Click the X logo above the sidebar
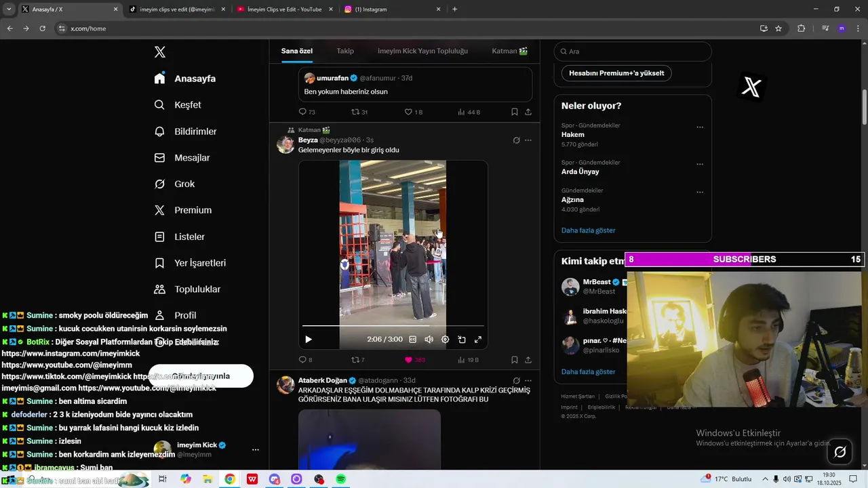Image resolution: width=868 pixels, height=488 pixels. 160,52
